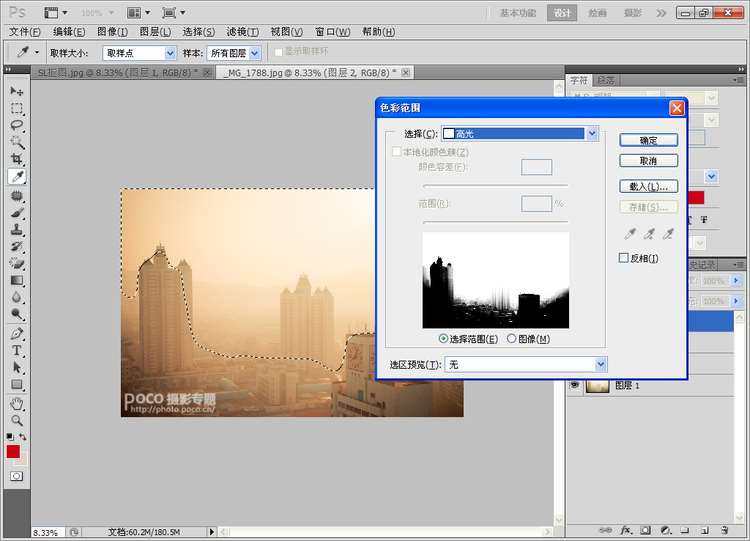Choose the Crop tool

[x=17, y=159]
